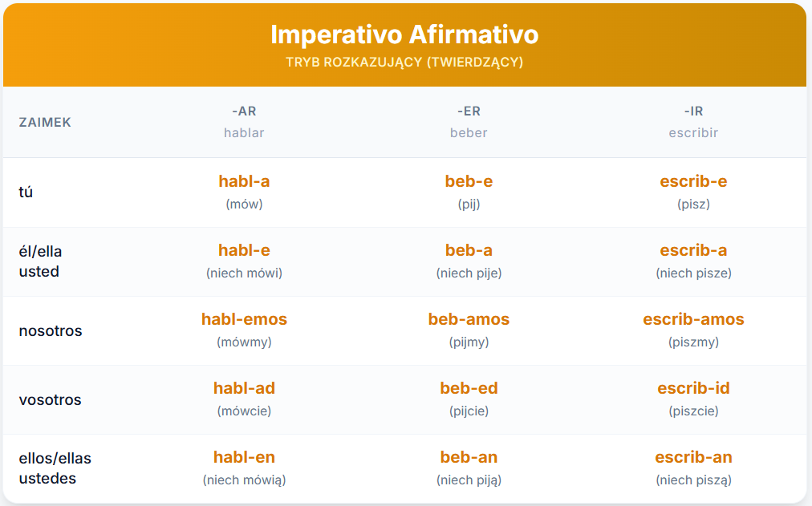This screenshot has width=812, height=506.
Task: Click the Imperativo Afirmativo heading
Action: [404, 34]
